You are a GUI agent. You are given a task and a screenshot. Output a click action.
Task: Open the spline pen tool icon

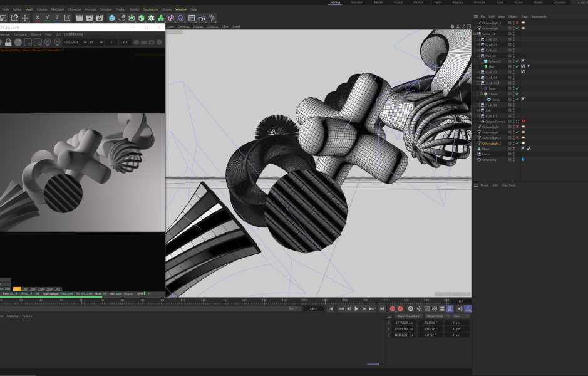(x=121, y=18)
